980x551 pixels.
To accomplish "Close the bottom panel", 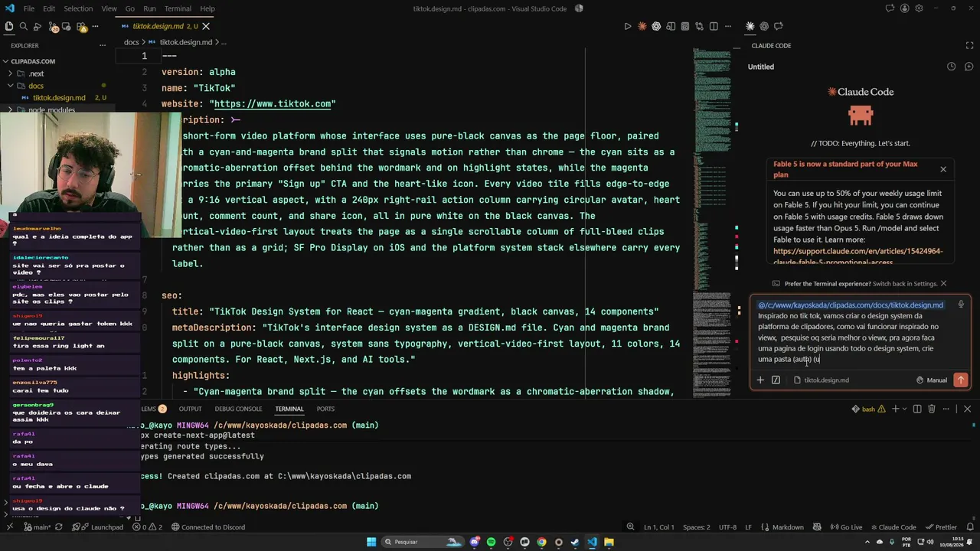I will pos(967,409).
